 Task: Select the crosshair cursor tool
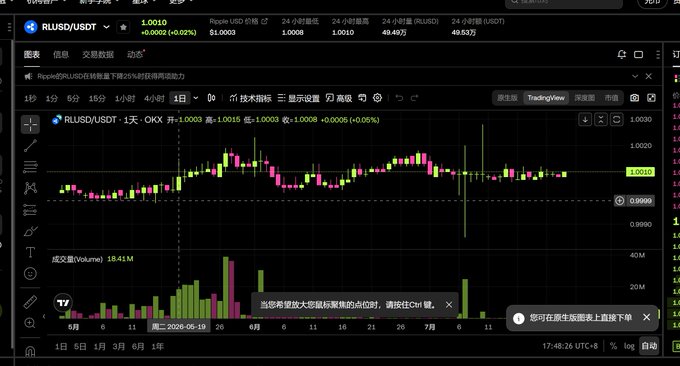click(30, 124)
